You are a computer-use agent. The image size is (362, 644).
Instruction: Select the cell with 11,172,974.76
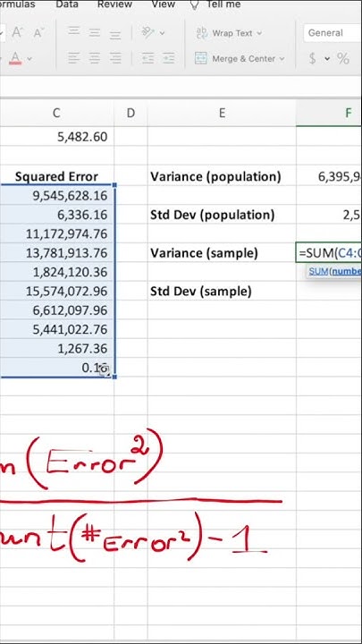[56, 233]
